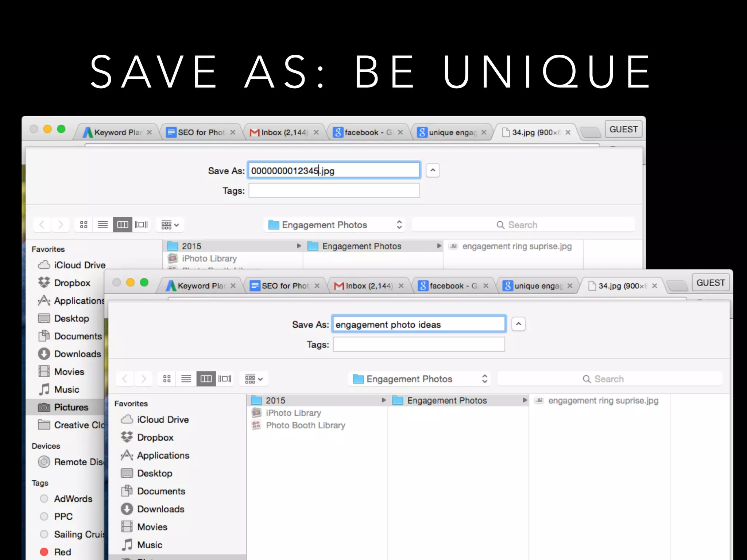Viewport: 747px width, 560px height.
Task: Open iCloud Drive in front sidebar
Action: coord(163,420)
